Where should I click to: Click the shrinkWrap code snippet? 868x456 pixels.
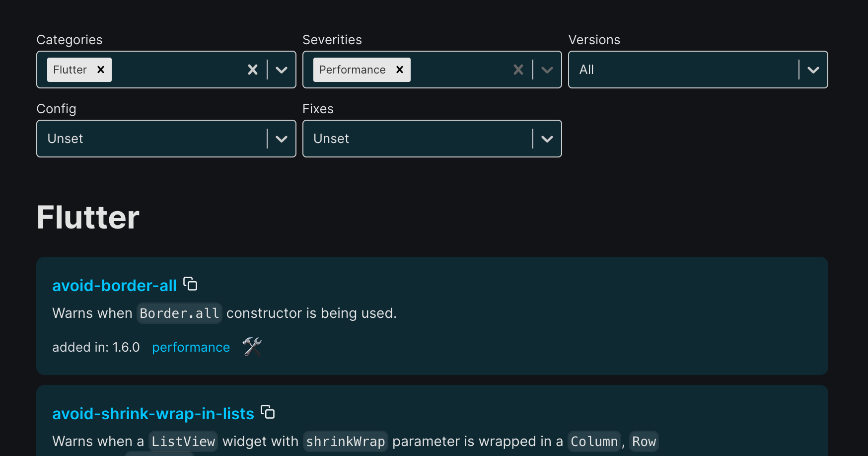coord(346,442)
